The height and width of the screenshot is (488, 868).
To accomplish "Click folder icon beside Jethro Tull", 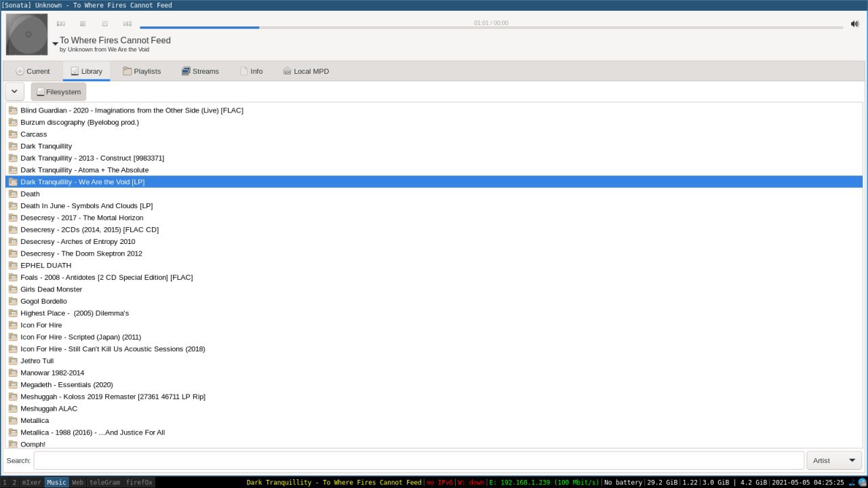I will point(13,361).
